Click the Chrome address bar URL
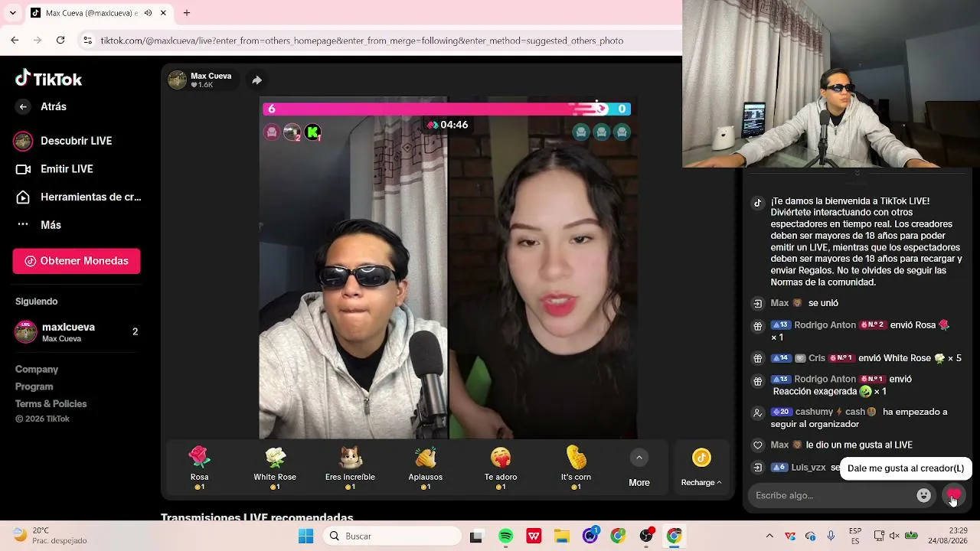The width and height of the screenshot is (980, 551). tap(362, 41)
